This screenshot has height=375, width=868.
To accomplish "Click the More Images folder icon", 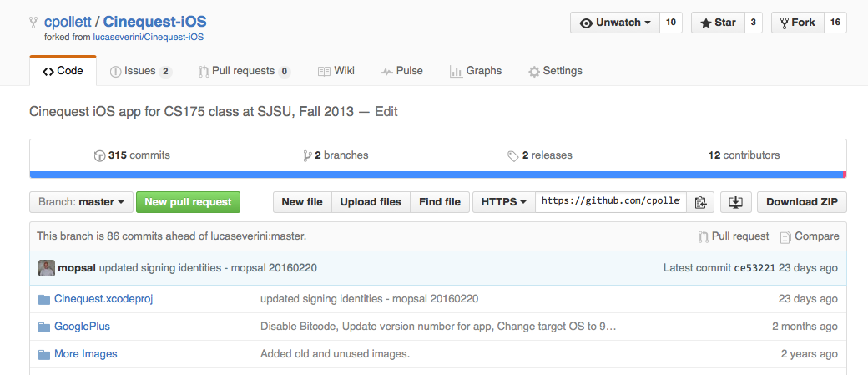I will [44, 354].
